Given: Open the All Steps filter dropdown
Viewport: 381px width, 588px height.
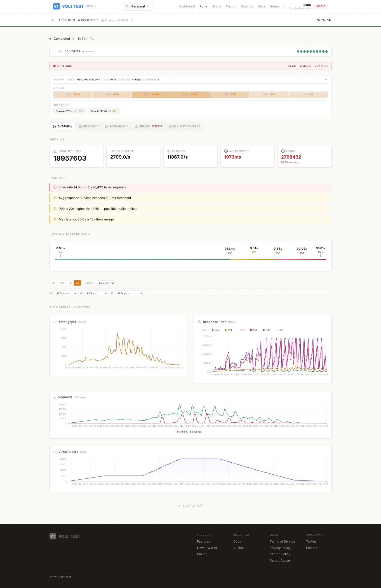Looking at the screenshot, I should pos(96,293).
